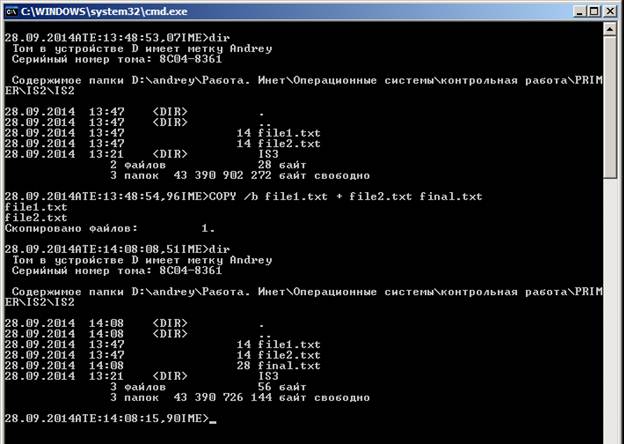Click the second 'Содержимое папки D:\andrey' path line
This screenshot has height=444, width=624.
(304, 297)
